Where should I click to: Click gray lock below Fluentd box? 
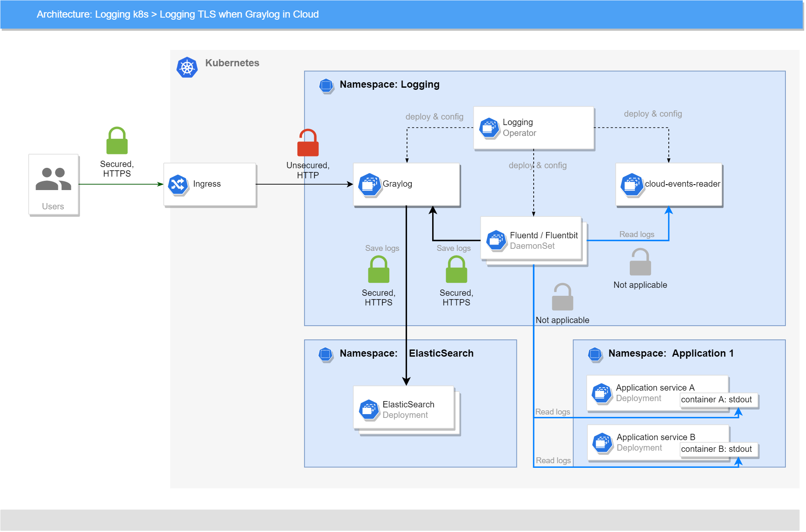[x=563, y=297]
